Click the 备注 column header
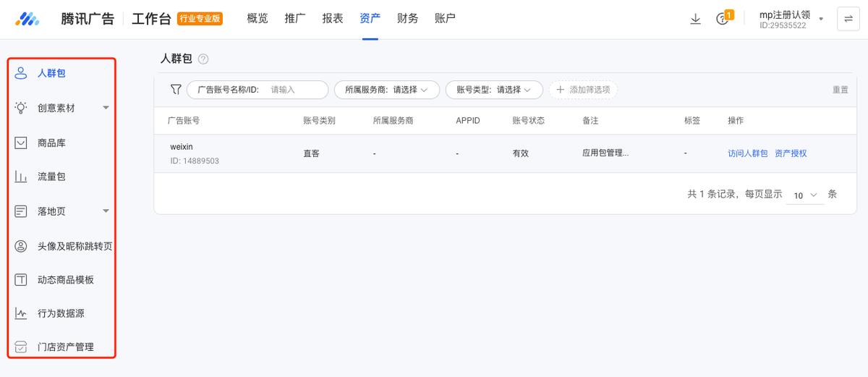 pyautogui.click(x=590, y=120)
